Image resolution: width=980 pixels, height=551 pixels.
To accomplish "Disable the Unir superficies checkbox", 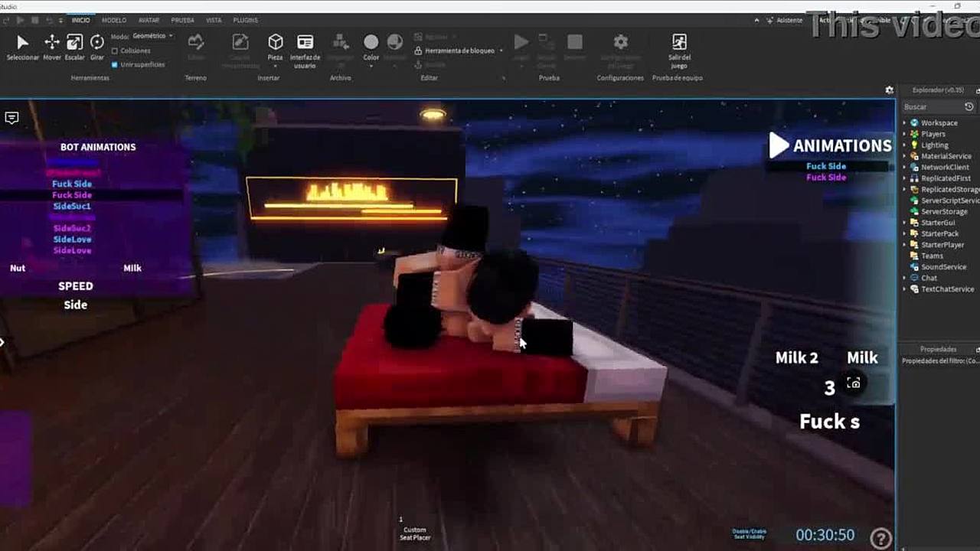I will (x=115, y=64).
